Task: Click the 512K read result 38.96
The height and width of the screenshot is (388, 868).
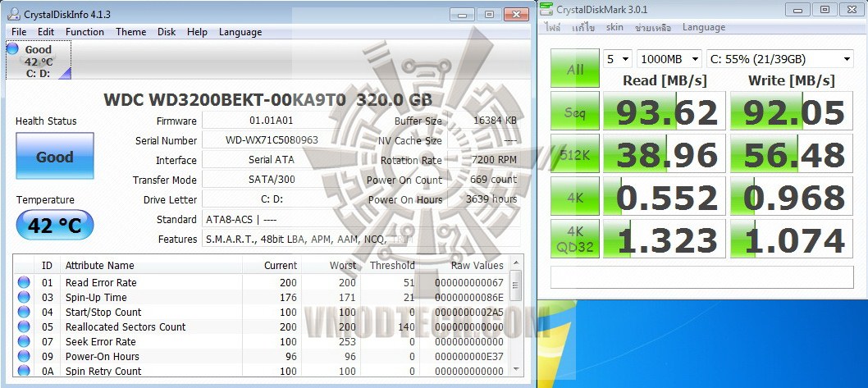Action: click(665, 153)
